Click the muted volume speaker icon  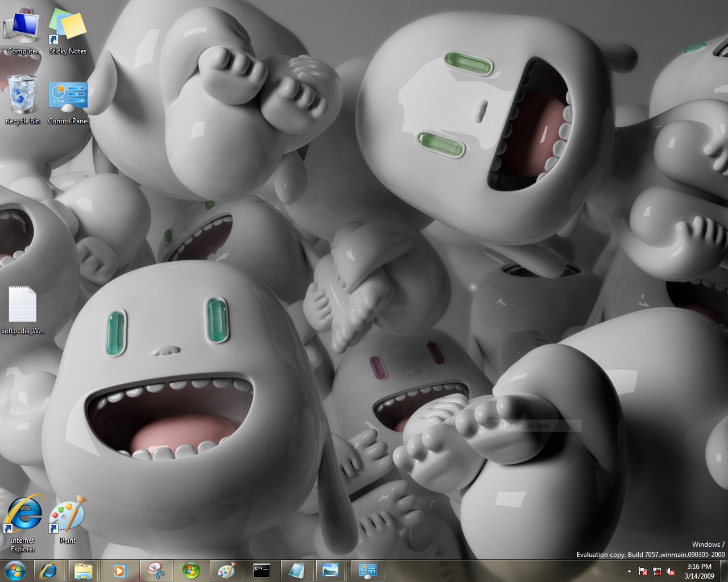pyautogui.click(x=671, y=571)
